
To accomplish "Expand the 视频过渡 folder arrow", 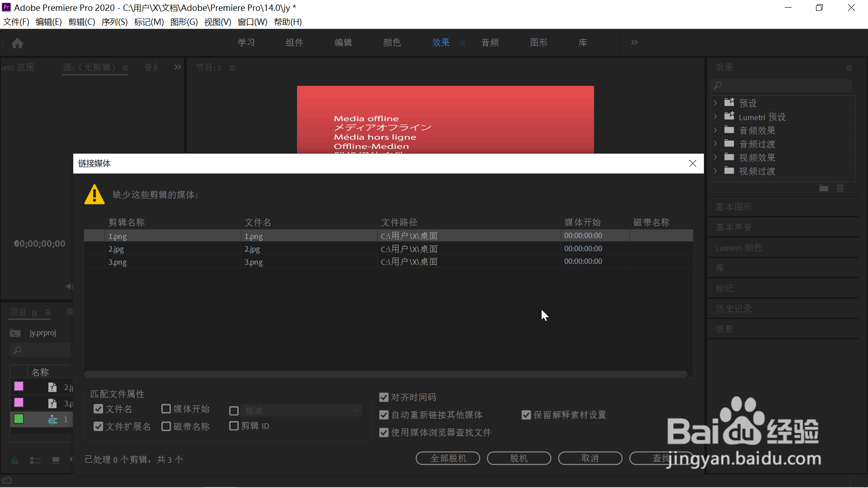I will 715,171.
